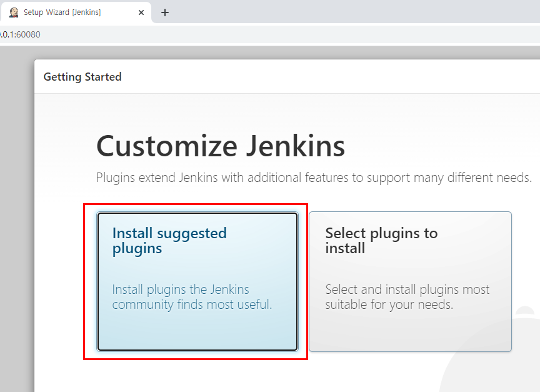
Task: Click the Jenkins favicon in the tab
Action: pyautogui.click(x=14, y=13)
